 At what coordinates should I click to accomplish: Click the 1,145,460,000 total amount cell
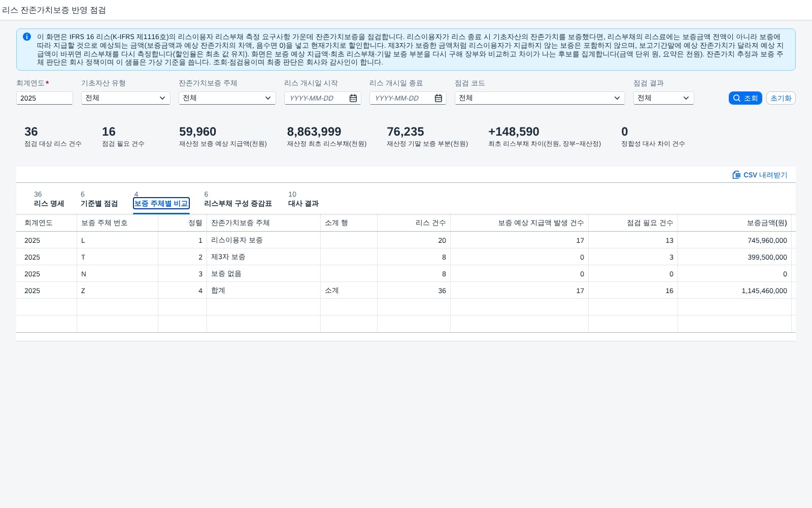pos(735,291)
